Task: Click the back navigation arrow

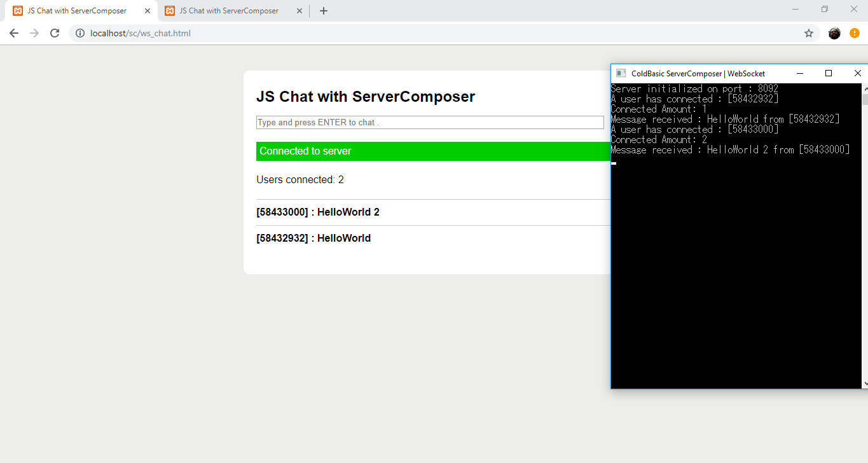Action: point(13,33)
